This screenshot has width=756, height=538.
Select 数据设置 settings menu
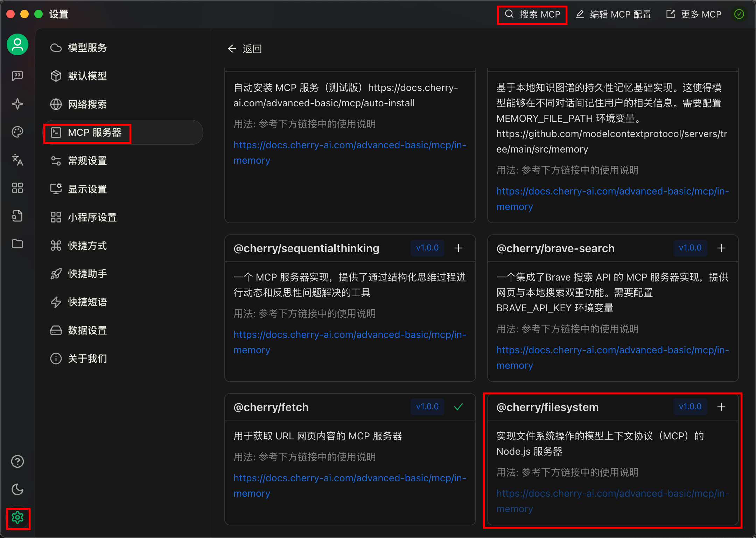click(123, 331)
